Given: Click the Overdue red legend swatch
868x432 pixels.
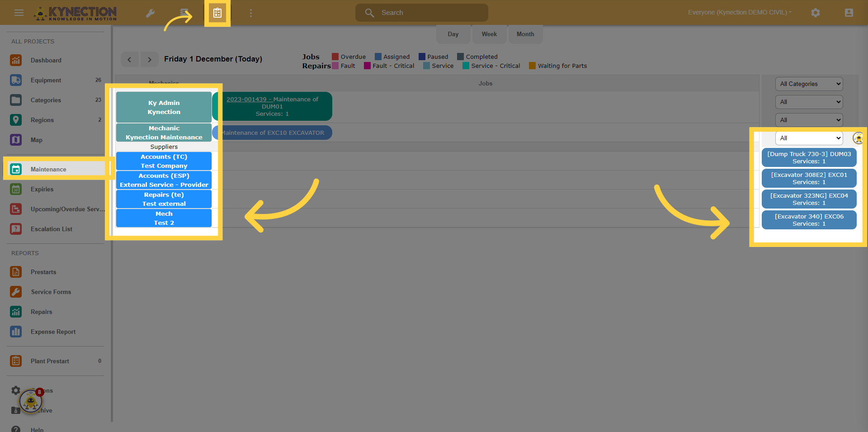Looking at the screenshot, I should pos(335,57).
